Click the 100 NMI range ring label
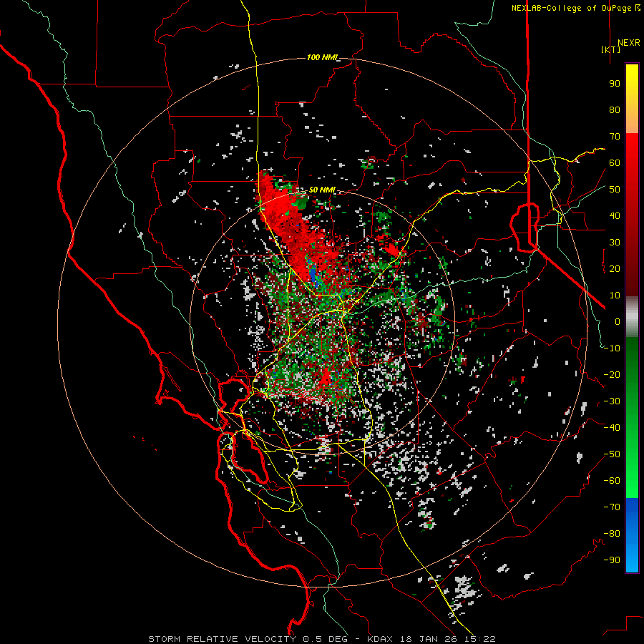 [x=323, y=57]
